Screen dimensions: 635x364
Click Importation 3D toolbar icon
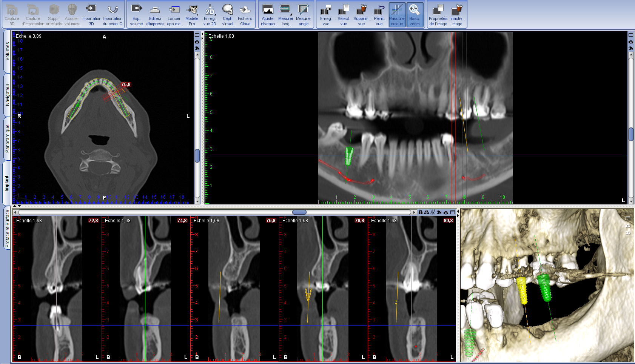click(x=91, y=15)
